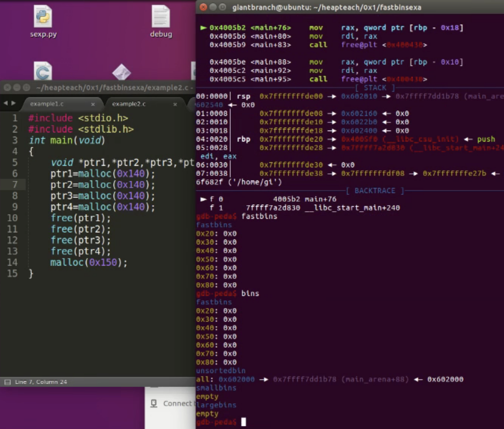Click line number 14 in the gutter
Screen dimensions: 504x429
click(12, 262)
